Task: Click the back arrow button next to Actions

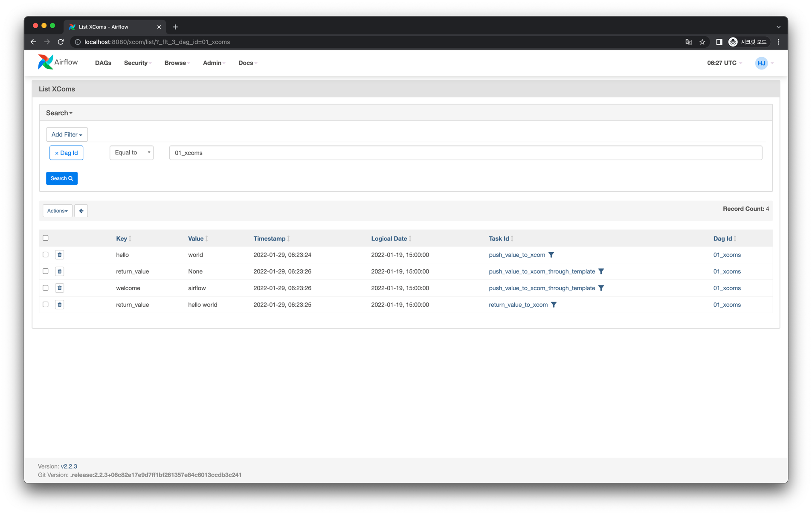Action: 81,211
